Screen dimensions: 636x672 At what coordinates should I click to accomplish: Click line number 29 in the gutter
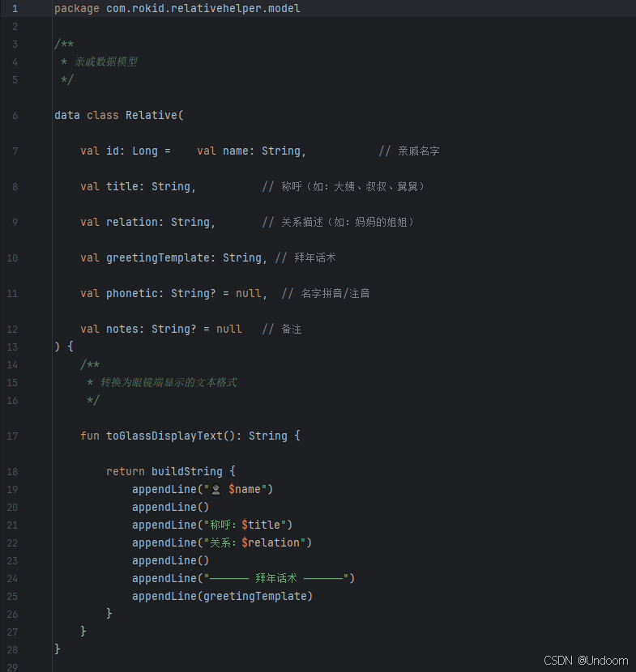[12, 667]
